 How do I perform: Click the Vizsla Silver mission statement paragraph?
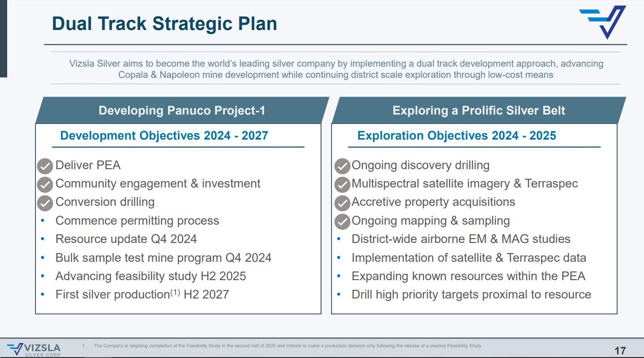coord(336,69)
